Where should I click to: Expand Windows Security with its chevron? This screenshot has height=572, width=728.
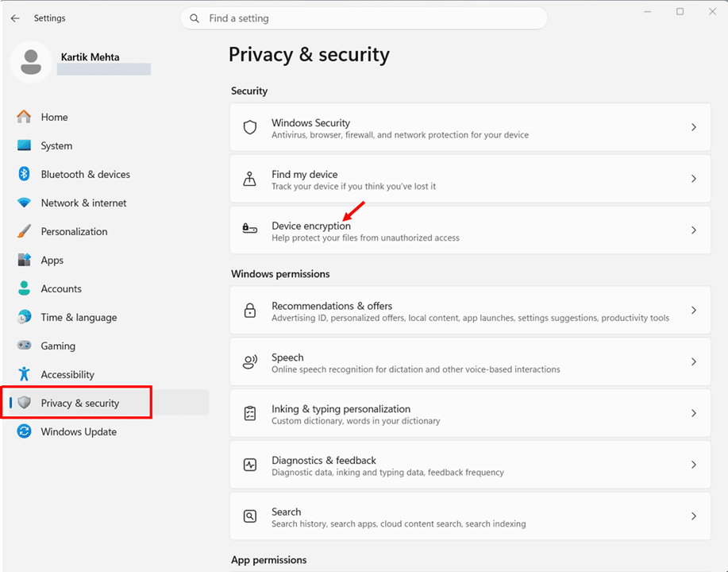[x=693, y=127]
